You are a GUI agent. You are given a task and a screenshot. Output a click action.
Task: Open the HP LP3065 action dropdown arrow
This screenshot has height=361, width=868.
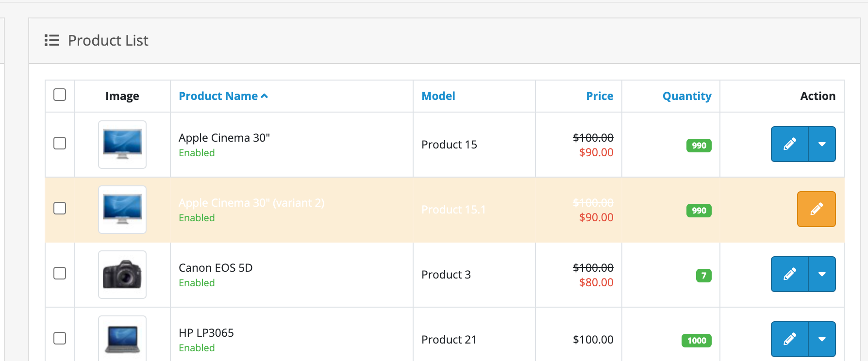[822, 339]
